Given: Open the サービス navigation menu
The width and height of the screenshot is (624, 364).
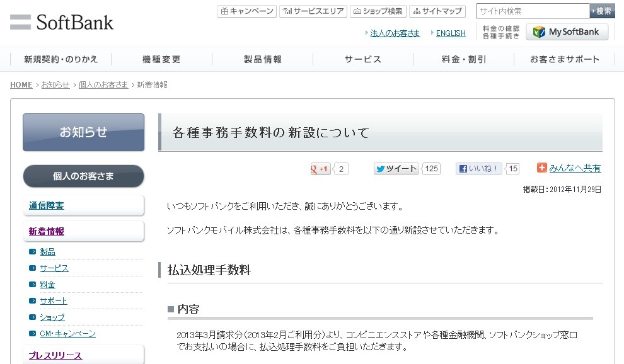Looking at the screenshot, I should tap(363, 59).
